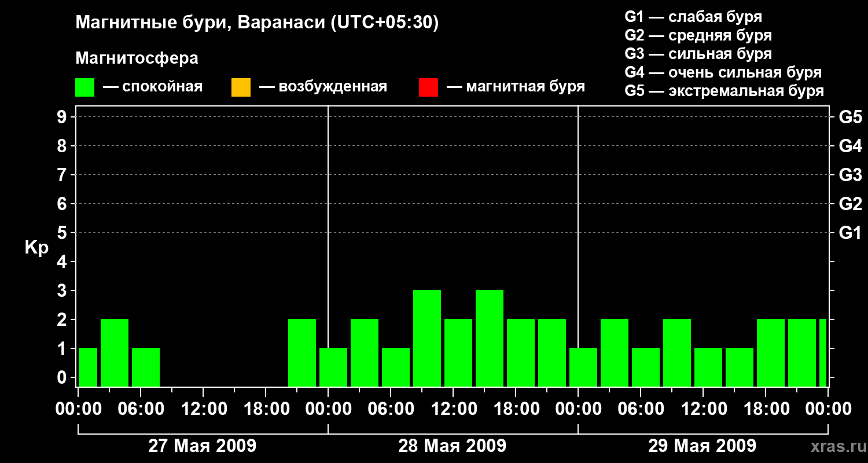This screenshot has height=463, width=868.
Task: Click the right-axis 'G5' tick label
Action: [850, 117]
